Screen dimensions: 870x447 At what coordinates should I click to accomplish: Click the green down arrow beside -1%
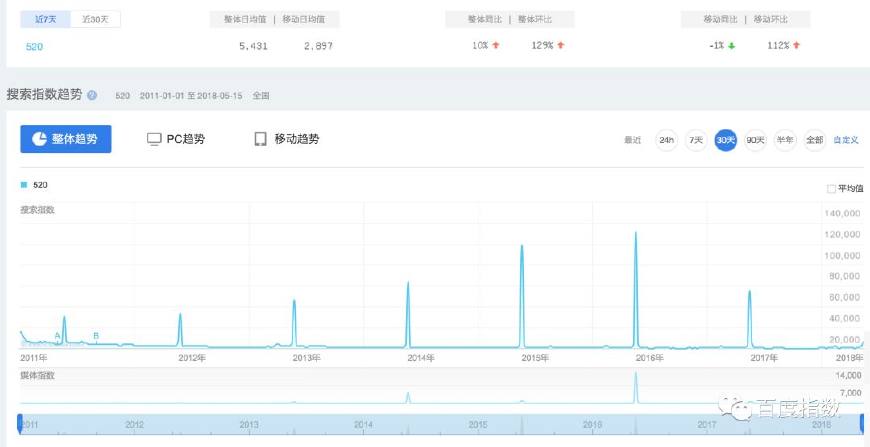coord(731,46)
